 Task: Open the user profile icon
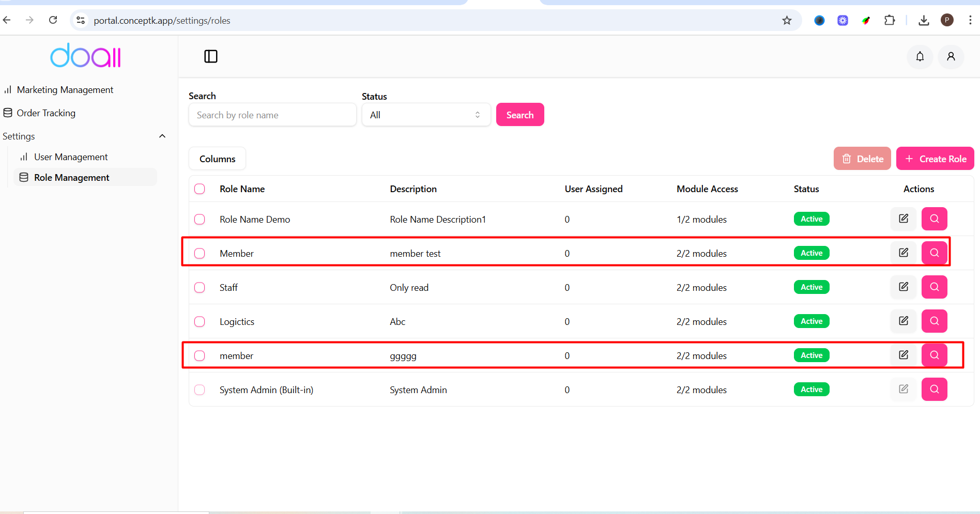[x=951, y=56]
